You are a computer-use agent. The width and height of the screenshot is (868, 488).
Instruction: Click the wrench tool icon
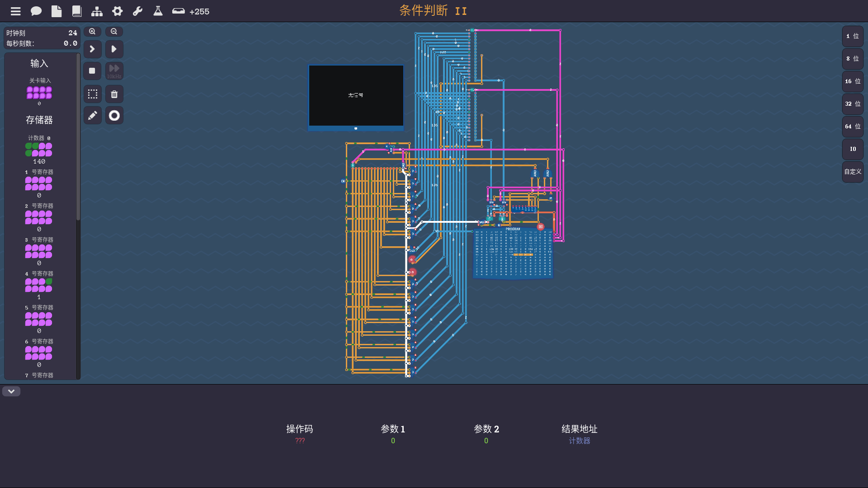(x=137, y=11)
